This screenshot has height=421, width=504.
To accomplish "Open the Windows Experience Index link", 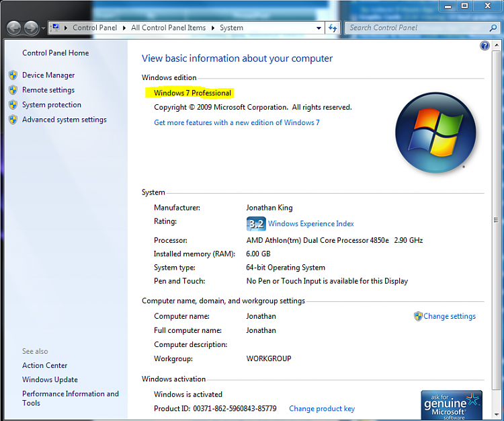I will point(311,224).
